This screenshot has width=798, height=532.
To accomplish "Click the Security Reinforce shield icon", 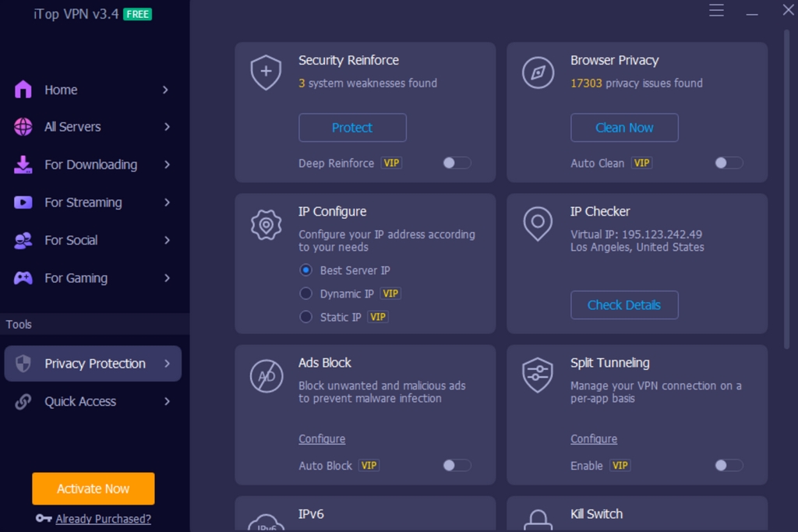I will 267,72.
